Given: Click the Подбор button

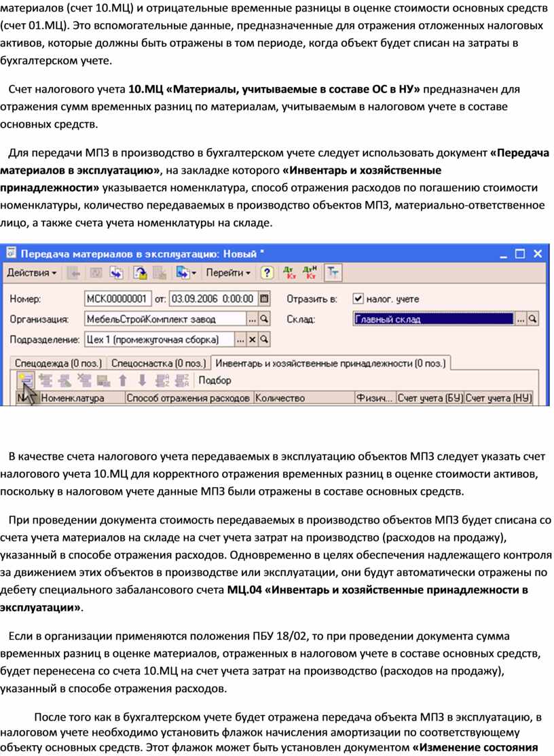Looking at the screenshot, I should 215,380.
